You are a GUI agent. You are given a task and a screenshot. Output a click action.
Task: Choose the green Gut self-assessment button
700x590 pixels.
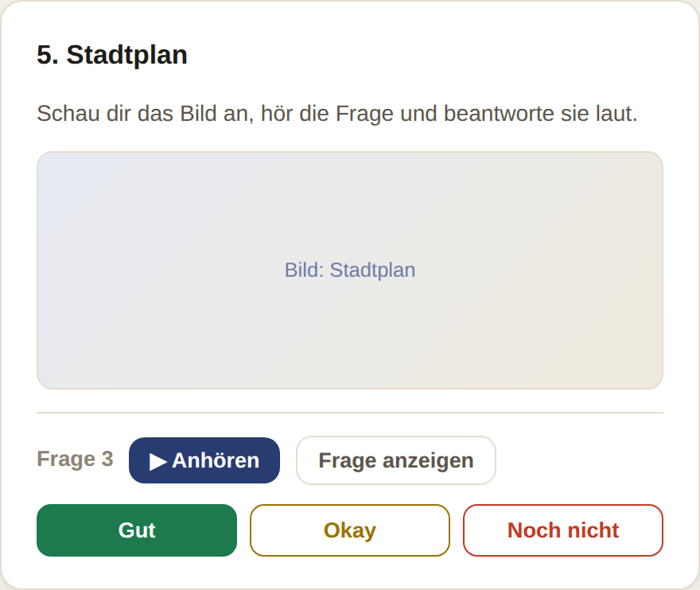(x=137, y=530)
